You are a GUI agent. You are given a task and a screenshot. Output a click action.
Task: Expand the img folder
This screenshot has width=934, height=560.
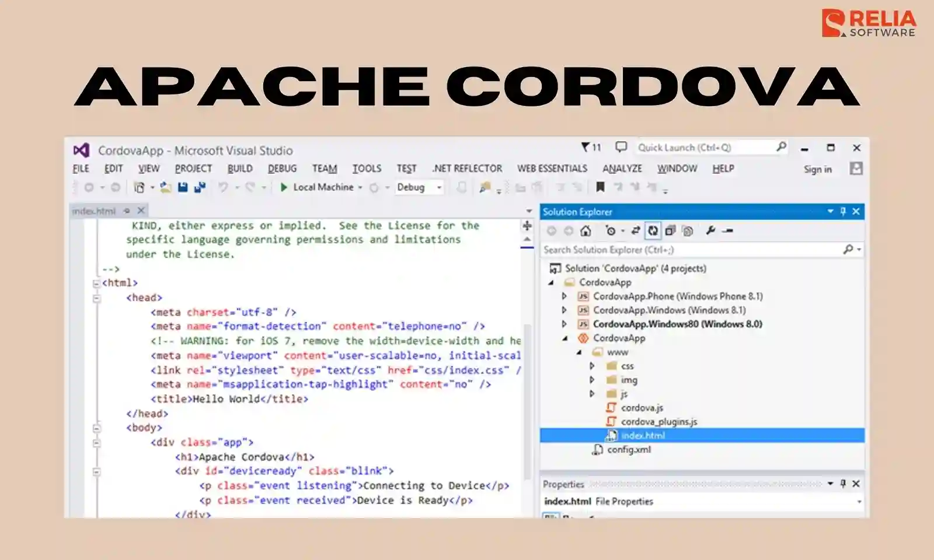tap(592, 380)
